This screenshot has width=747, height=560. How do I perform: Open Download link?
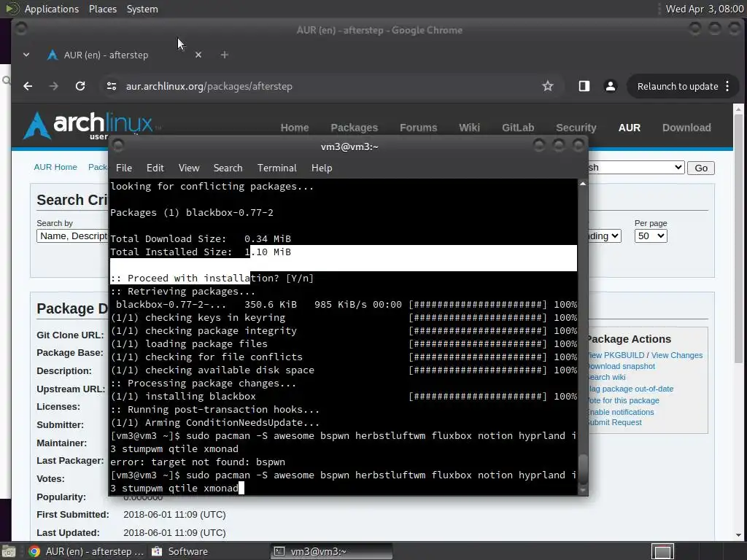686,128
